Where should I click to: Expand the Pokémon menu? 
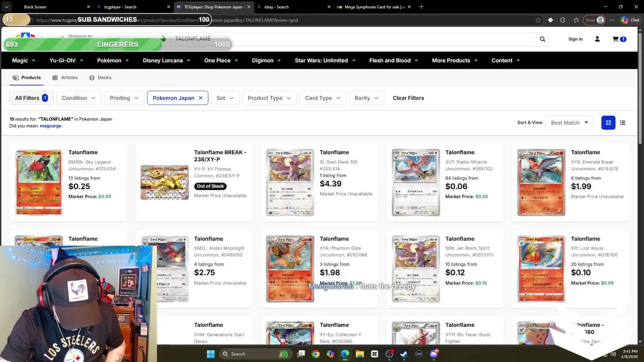113,60
